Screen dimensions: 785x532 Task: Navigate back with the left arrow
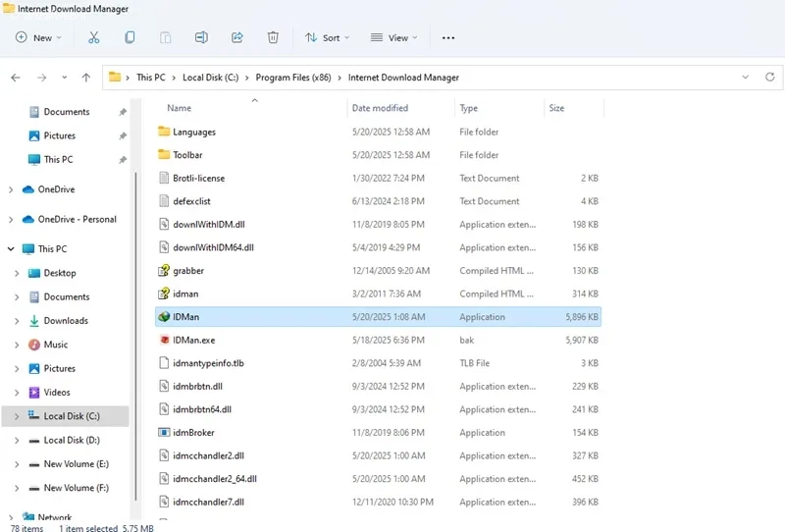point(16,78)
